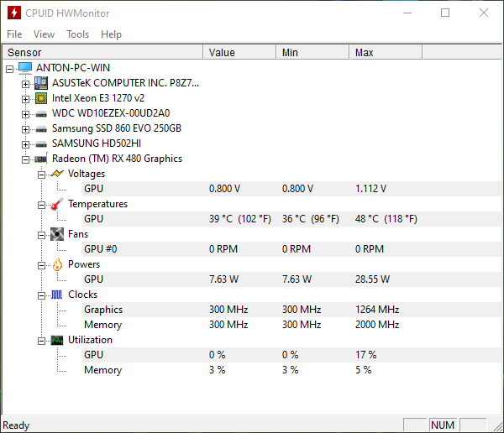This screenshot has width=504, height=433.
Task: Open the Help menu
Action: [x=111, y=34]
